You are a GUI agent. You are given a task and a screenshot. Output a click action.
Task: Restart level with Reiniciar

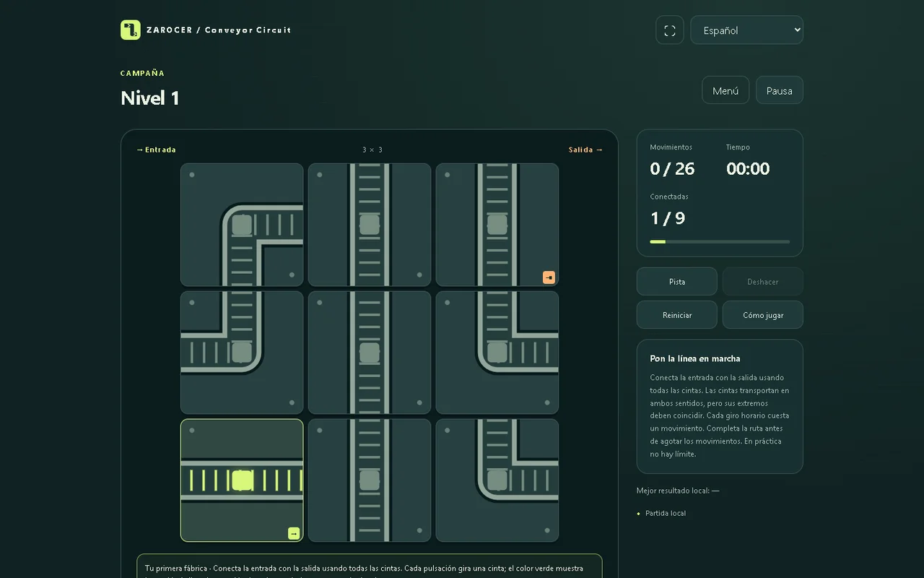(x=677, y=315)
